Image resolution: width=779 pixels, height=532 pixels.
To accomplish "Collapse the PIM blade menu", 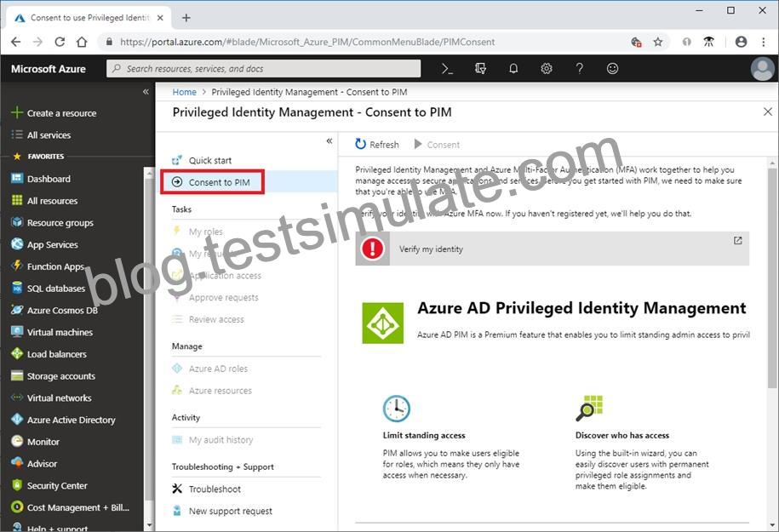I will (x=329, y=141).
